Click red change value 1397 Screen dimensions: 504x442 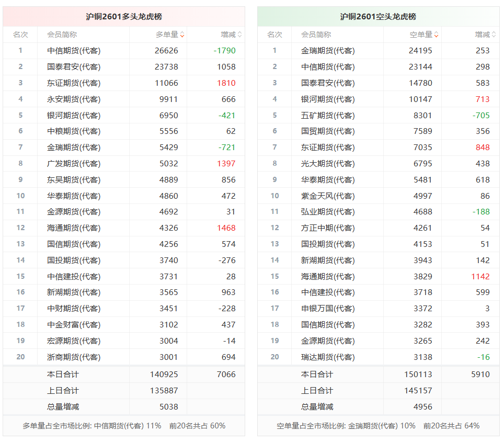[x=226, y=164]
